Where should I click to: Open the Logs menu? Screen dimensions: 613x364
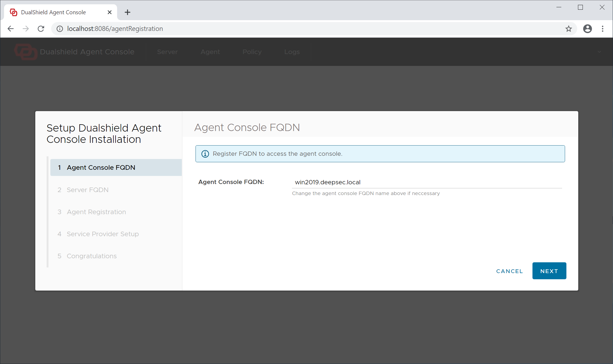pyautogui.click(x=292, y=52)
